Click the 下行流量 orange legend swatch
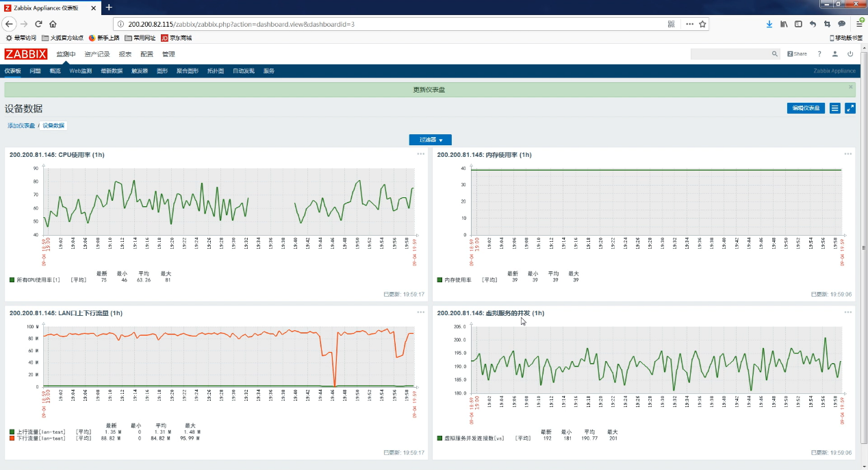Screen dimensions: 868x470 pyautogui.click(x=12, y=438)
